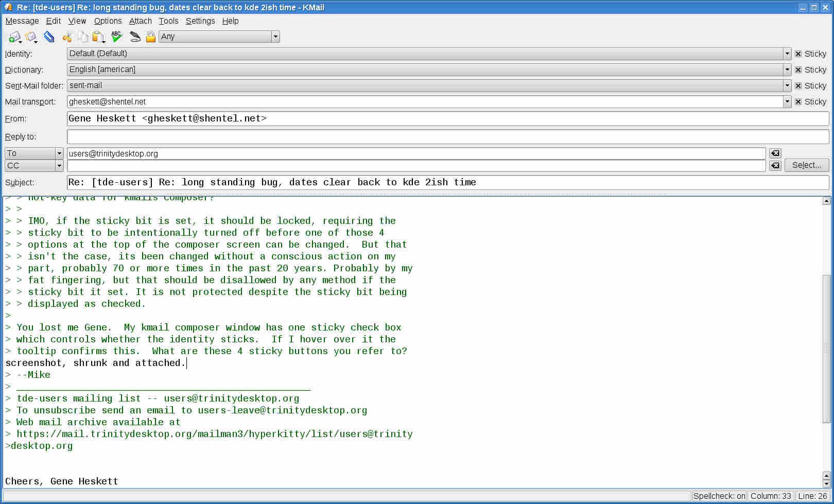Open the Attach menu
This screenshot has height=504, width=834.
click(x=141, y=21)
